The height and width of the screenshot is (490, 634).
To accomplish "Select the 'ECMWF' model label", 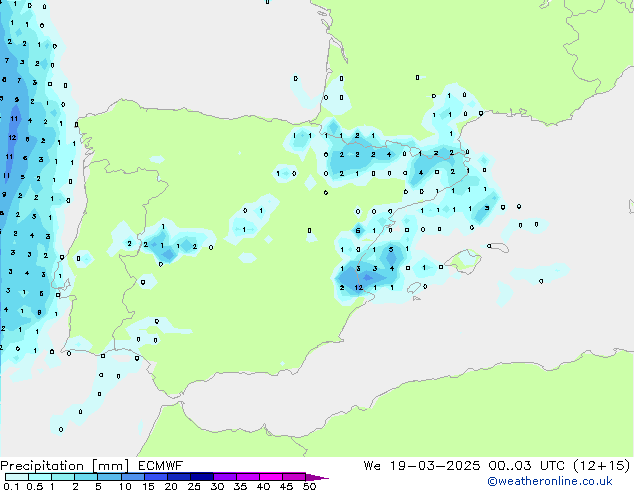I will click(161, 466).
